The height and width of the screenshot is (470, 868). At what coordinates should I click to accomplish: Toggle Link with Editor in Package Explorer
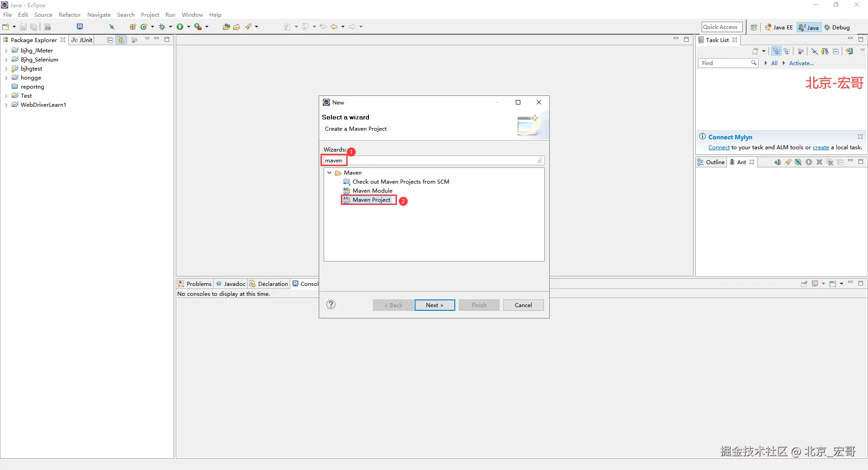(121, 40)
